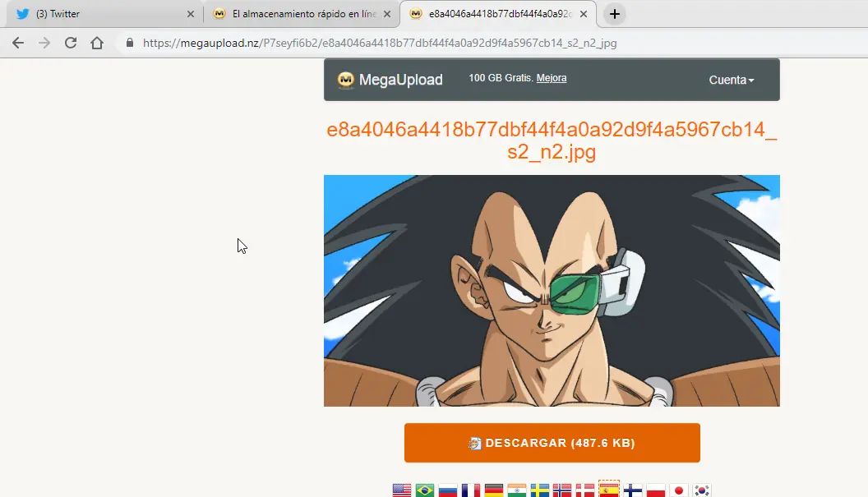Reload the current page
868x497 pixels.
coord(71,43)
